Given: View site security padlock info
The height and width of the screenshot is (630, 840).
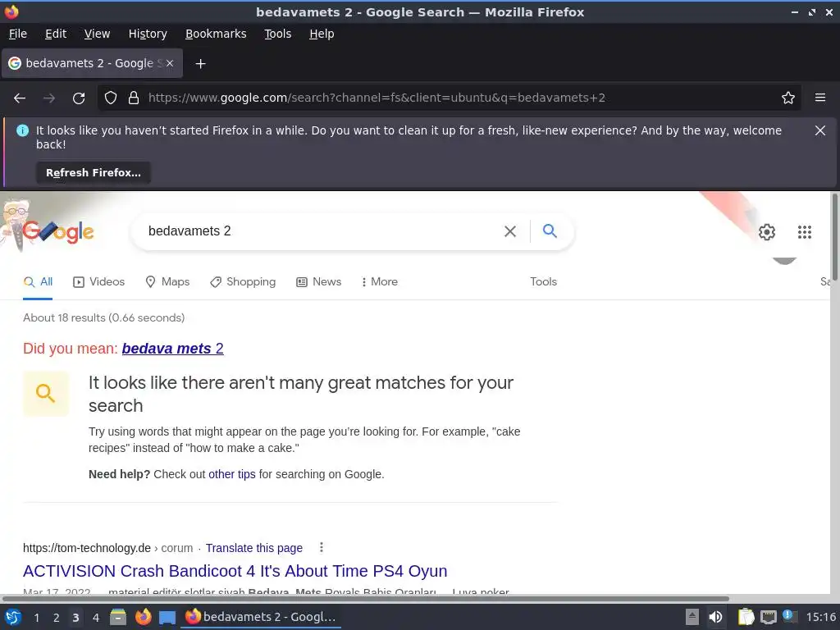Looking at the screenshot, I should click(134, 98).
